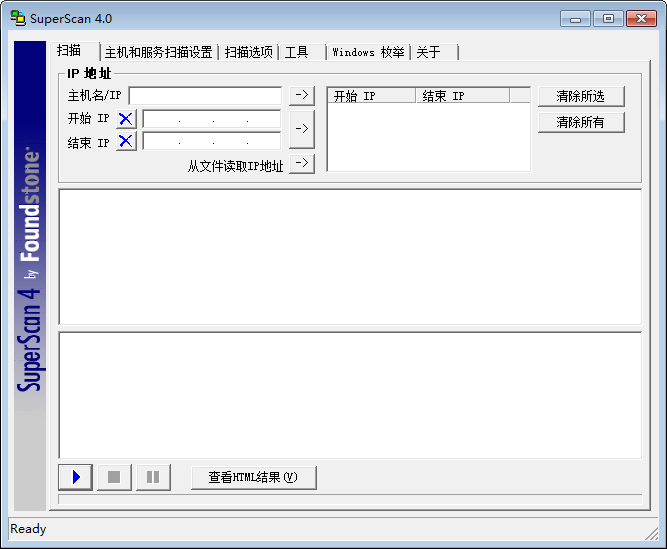Start the scan with the play button
The height and width of the screenshot is (549, 667).
(x=75, y=477)
